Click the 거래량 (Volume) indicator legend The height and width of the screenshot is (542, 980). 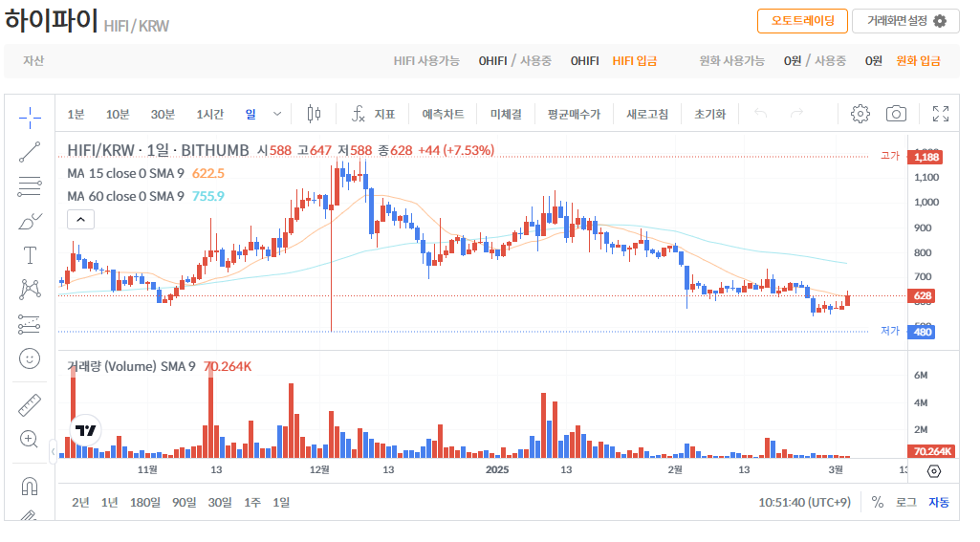click(x=131, y=366)
